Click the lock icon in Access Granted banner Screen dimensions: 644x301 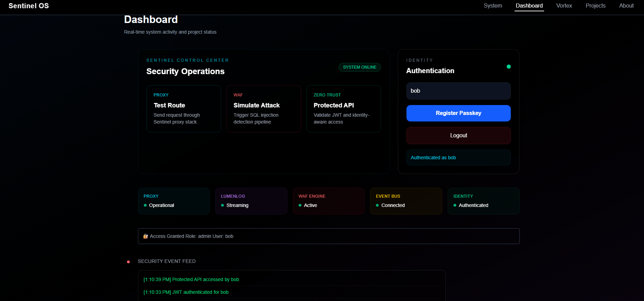pyautogui.click(x=146, y=236)
